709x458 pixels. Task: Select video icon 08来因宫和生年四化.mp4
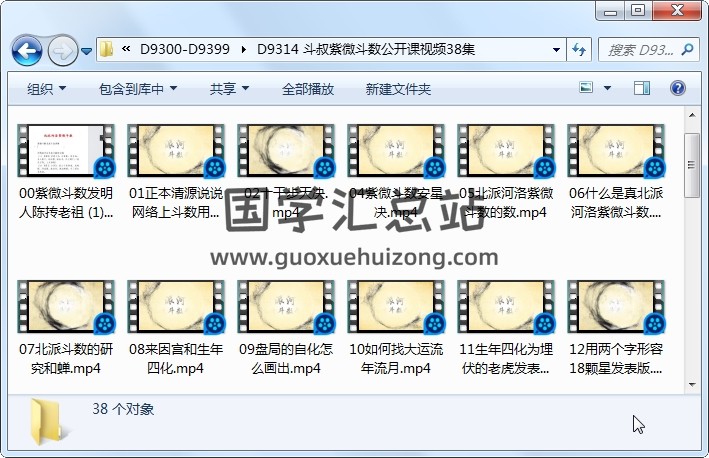(x=176, y=307)
